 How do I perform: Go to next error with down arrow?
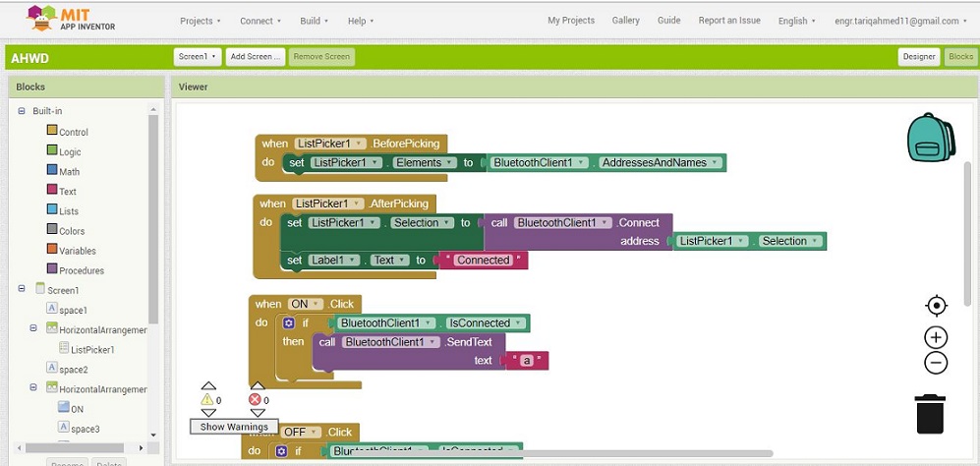(258, 413)
